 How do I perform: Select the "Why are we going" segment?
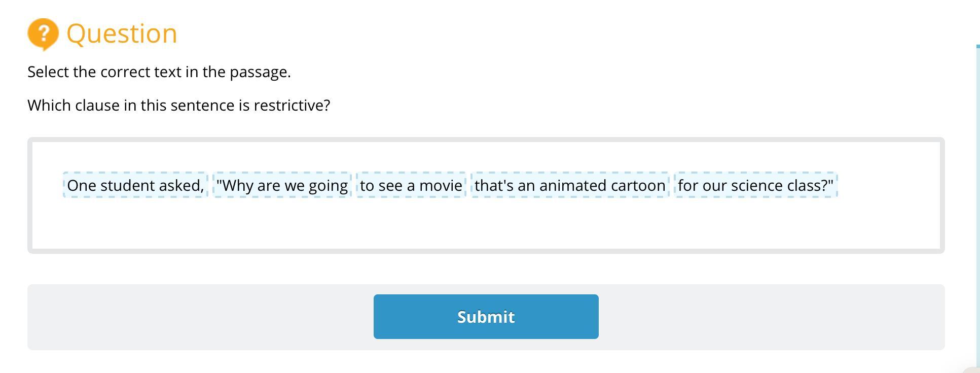pyautogui.click(x=282, y=185)
